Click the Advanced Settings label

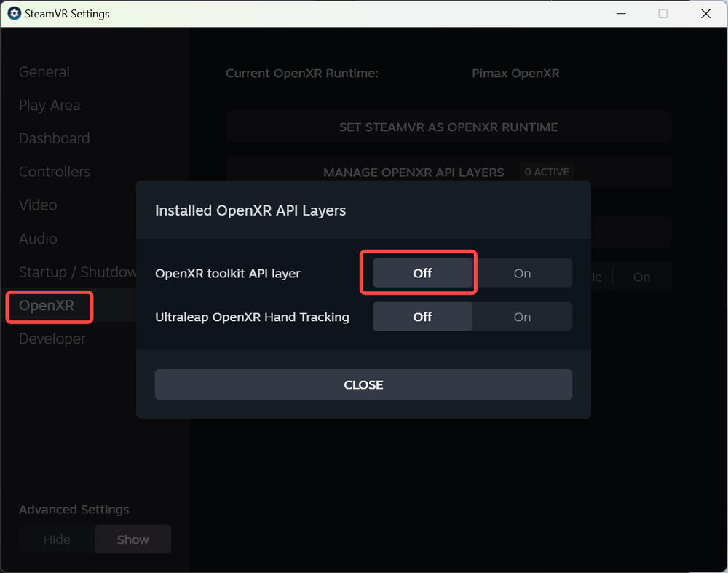74,510
